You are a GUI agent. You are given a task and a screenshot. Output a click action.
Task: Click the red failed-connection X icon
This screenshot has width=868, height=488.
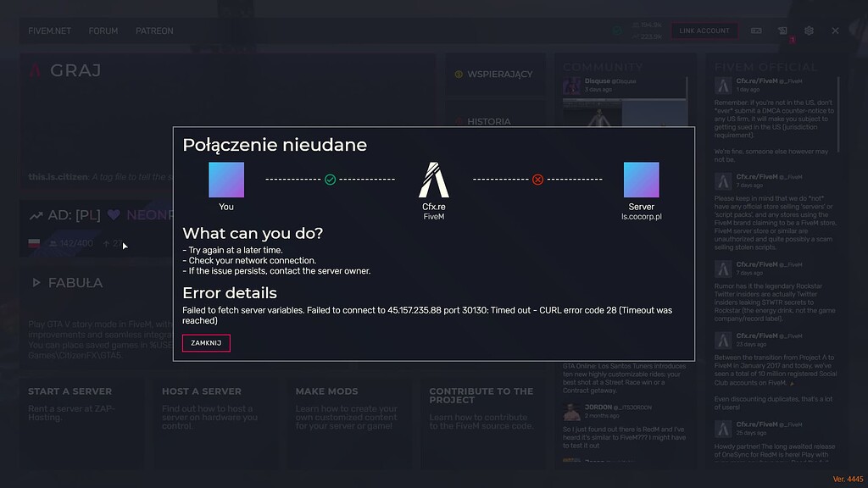click(x=537, y=180)
